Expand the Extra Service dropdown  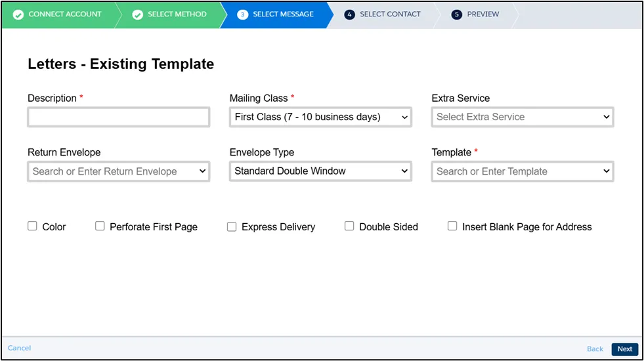523,117
